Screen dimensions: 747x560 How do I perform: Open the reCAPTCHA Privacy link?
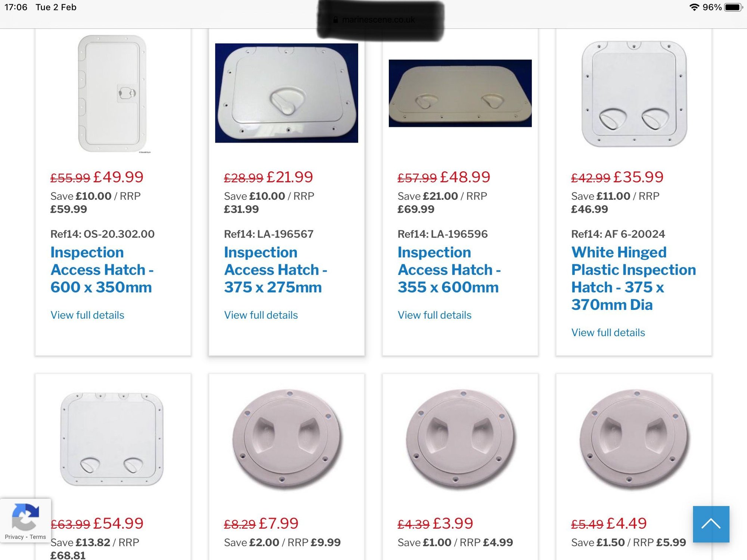pyautogui.click(x=14, y=537)
